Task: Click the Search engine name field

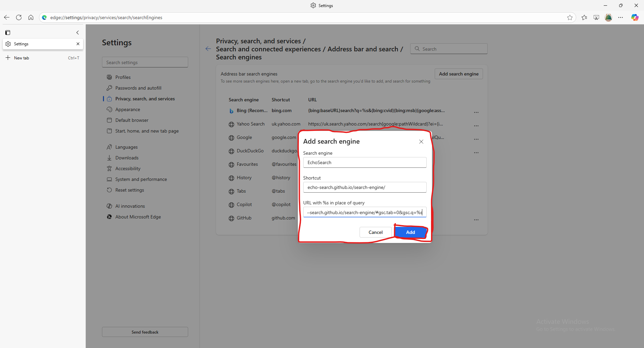Action: coord(365,162)
